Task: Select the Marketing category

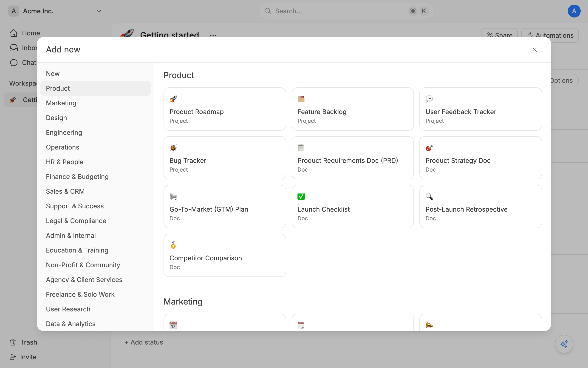Action: pos(96,103)
